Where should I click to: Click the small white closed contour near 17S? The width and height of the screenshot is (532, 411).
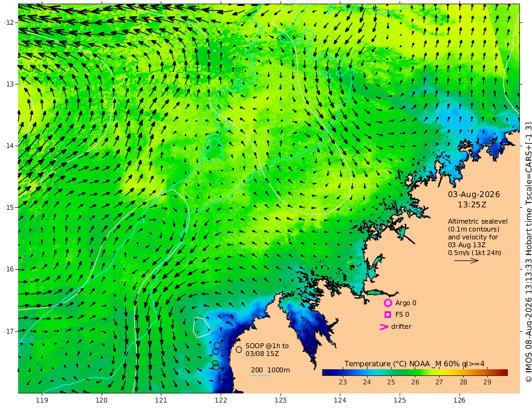[x=201, y=327]
